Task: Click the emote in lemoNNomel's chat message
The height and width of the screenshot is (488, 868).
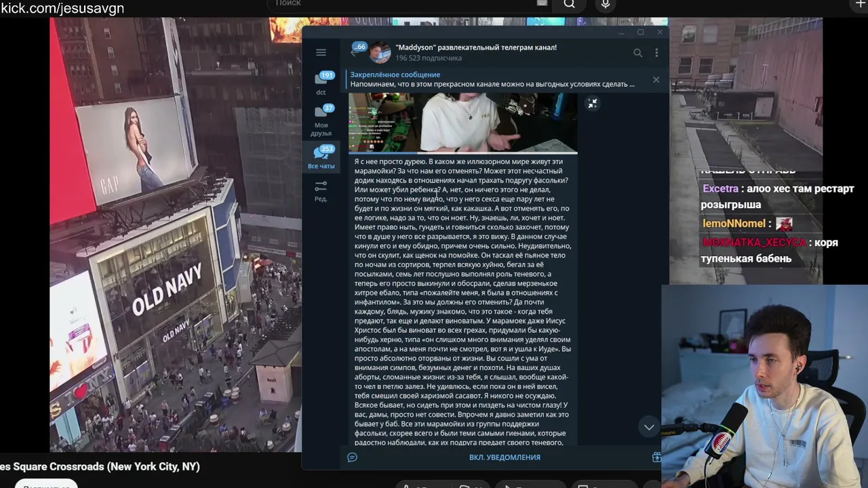Action: tap(784, 224)
